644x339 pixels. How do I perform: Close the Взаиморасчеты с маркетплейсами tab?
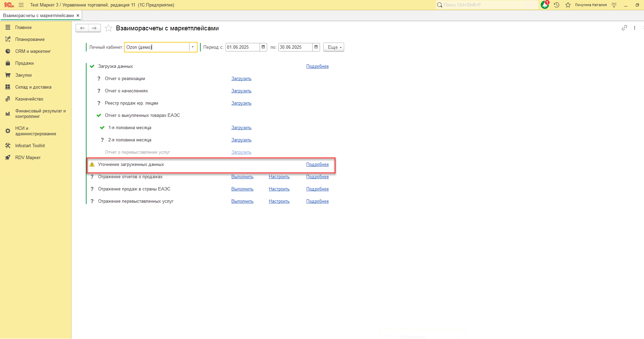tap(78, 16)
